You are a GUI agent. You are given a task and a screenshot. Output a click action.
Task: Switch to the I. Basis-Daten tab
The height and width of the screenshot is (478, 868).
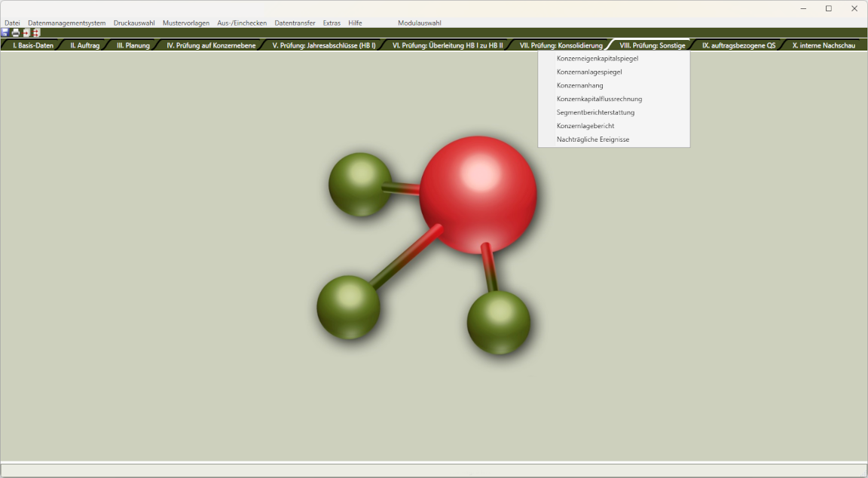[x=33, y=45]
